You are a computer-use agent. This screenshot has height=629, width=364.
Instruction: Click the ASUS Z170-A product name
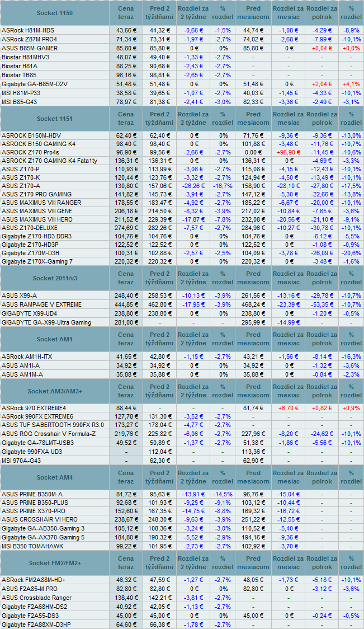[x=21, y=186]
